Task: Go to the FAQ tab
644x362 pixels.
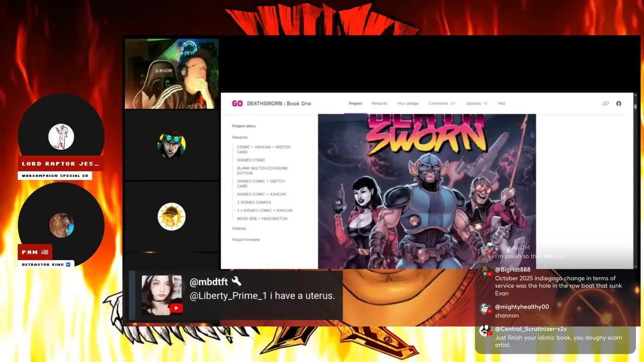Action: tap(502, 104)
